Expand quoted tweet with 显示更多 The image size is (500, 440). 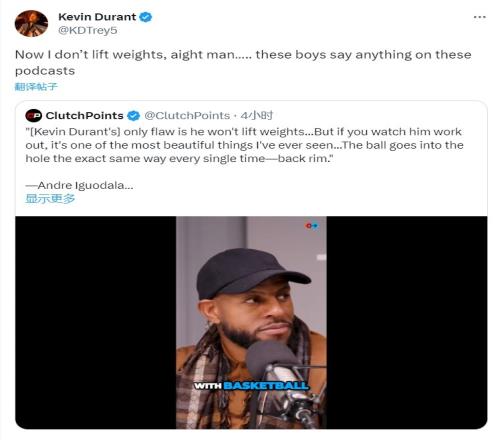coord(50,199)
